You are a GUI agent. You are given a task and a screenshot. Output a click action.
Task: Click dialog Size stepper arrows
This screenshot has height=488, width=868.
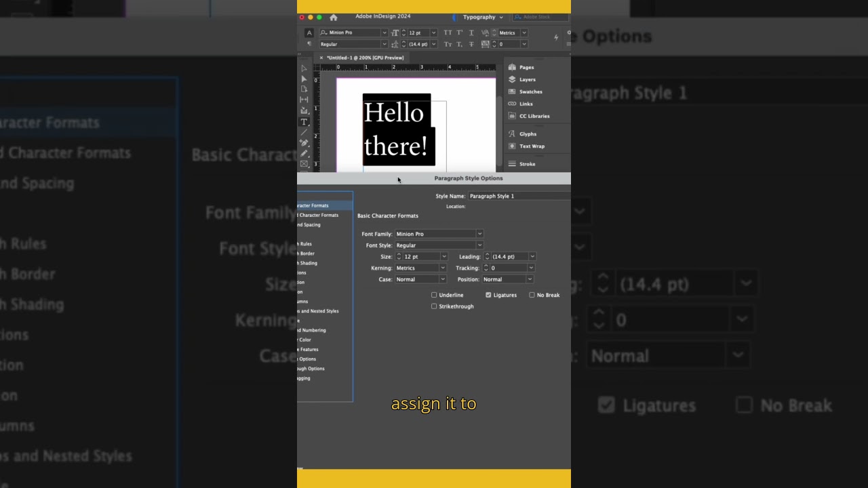coord(399,257)
